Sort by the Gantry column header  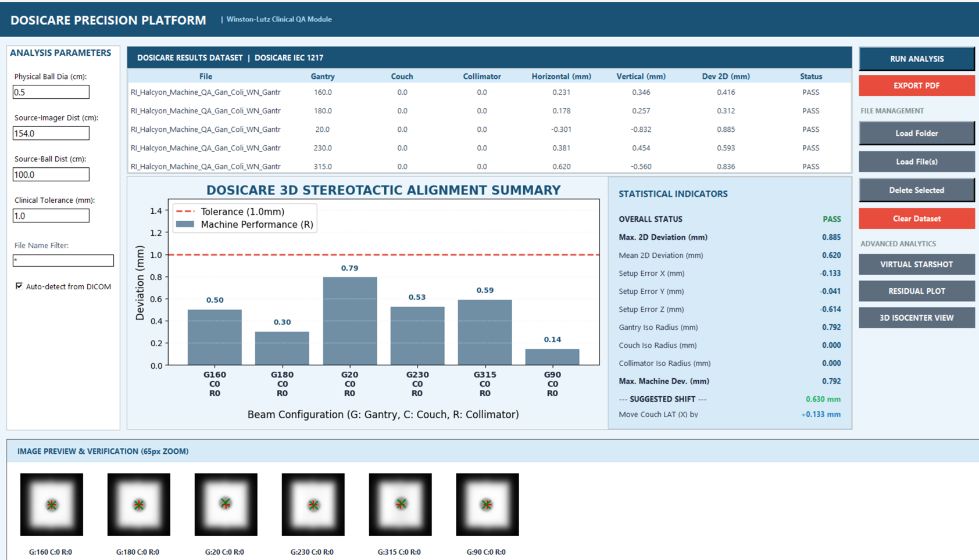pos(323,76)
